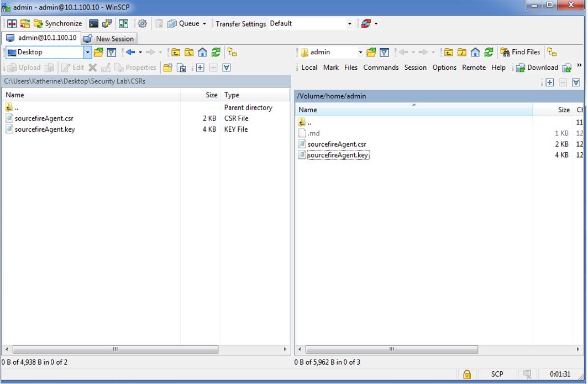Expand local back history dropdown arrow

(140, 52)
